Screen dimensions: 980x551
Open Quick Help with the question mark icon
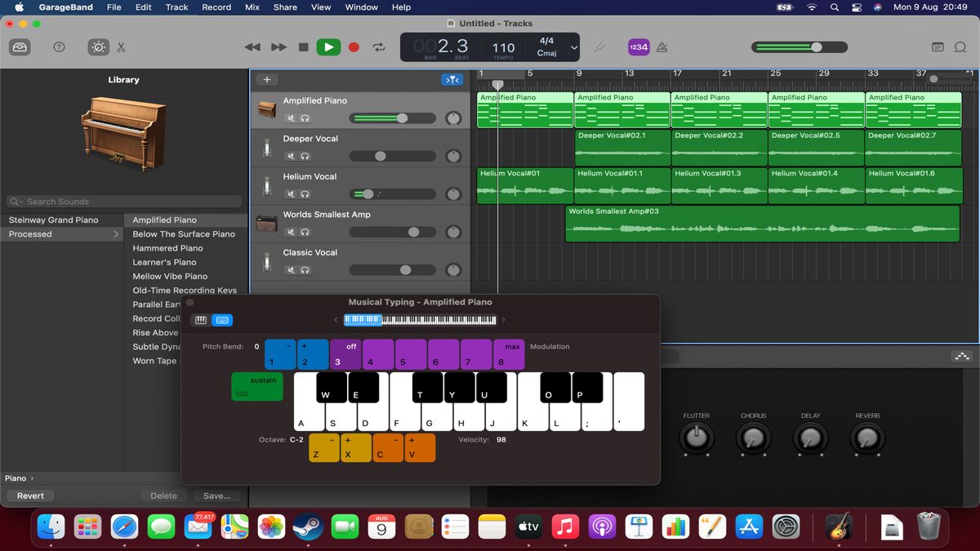(x=59, y=47)
